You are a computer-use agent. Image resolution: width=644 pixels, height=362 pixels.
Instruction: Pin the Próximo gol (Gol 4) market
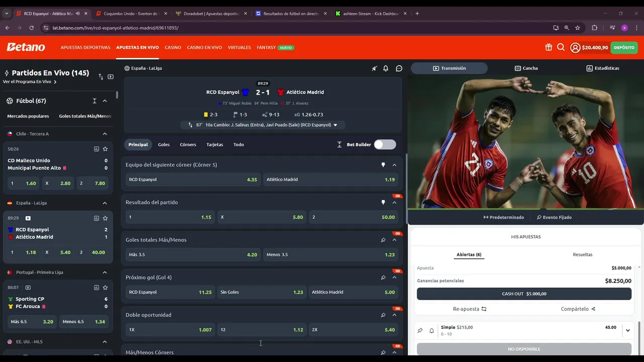pyautogui.click(x=383, y=278)
